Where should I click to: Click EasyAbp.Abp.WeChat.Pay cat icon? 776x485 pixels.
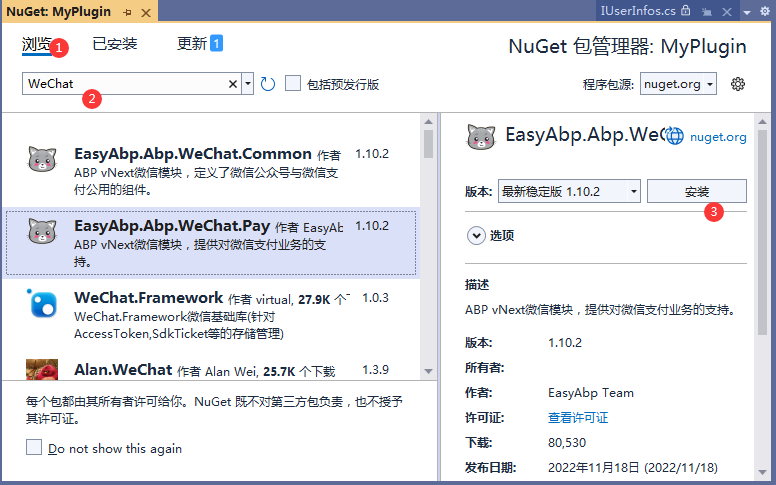pyautogui.click(x=42, y=231)
